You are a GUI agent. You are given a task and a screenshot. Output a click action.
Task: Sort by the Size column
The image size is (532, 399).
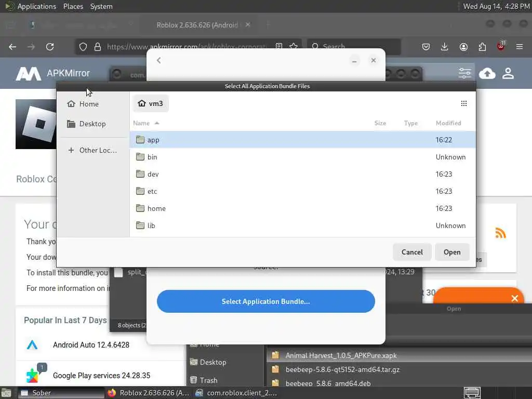point(380,123)
